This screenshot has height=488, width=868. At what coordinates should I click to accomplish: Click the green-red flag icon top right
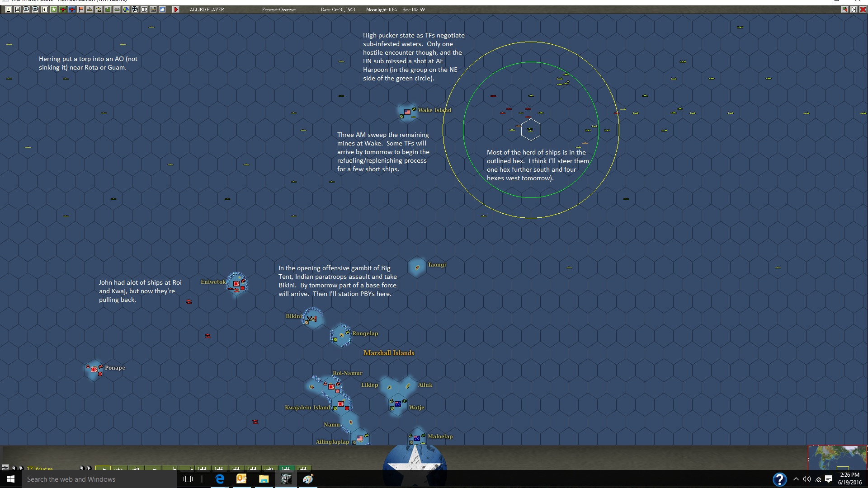(x=844, y=9)
